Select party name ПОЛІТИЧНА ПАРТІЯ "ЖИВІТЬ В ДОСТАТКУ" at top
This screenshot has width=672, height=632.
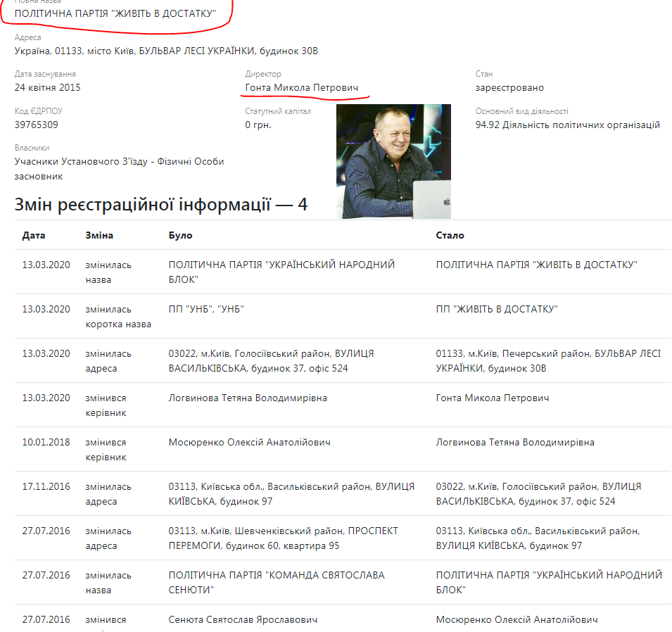tap(115, 13)
